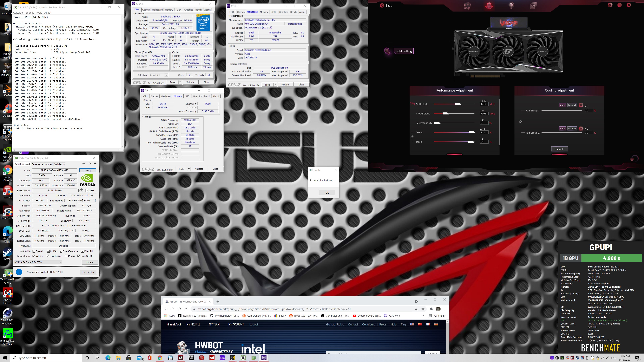Click the GPU Clock slider handle
The height and width of the screenshot is (362, 644).
coord(458,104)
